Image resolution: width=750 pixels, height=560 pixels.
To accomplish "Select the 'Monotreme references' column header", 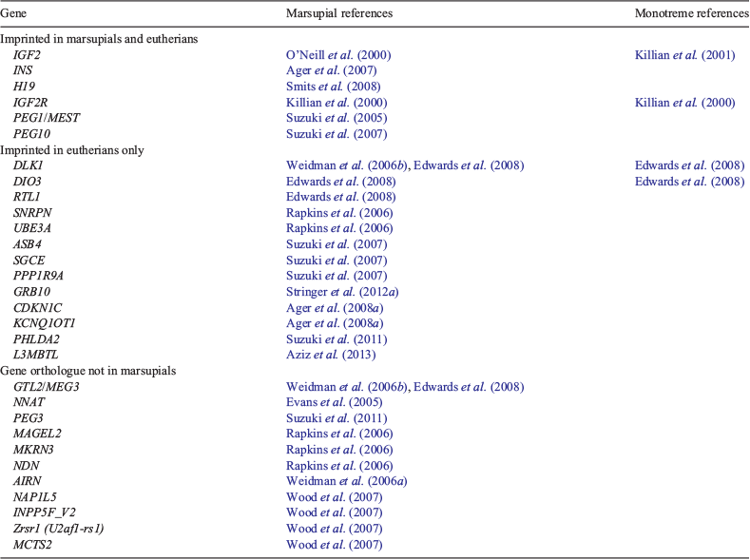I will [692, 13].
